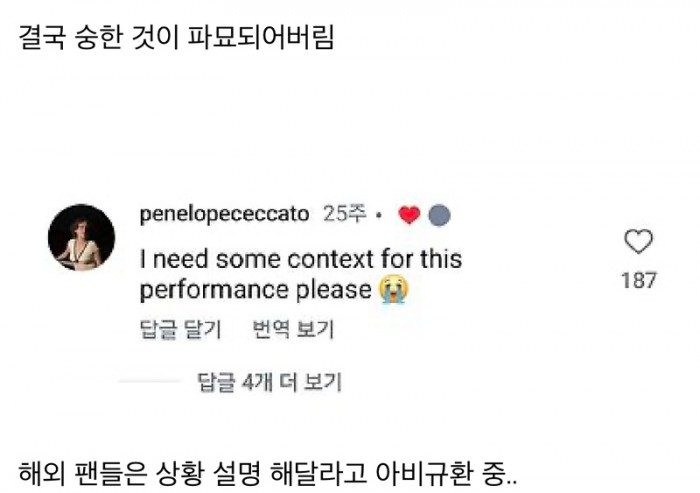Screen dimensions: 700x493
Task: Click the crying emoji in the comment
Action: point(393,291)
